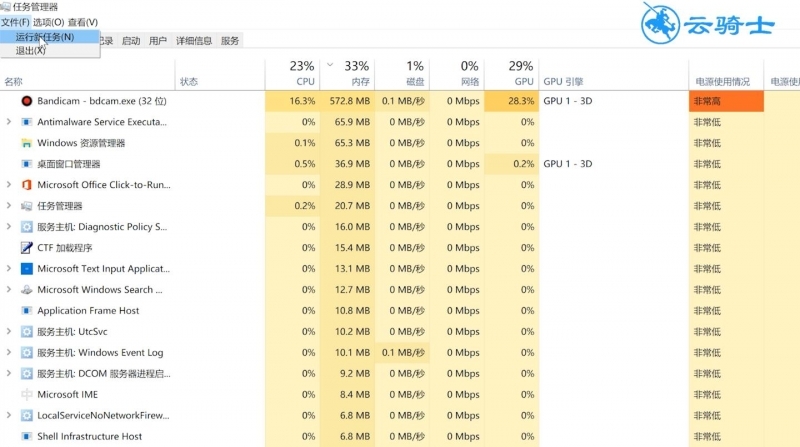This screenshot has height=447, width=800.
Task: Select Microsoft IME process name
Action: click(x=68, y=394)
